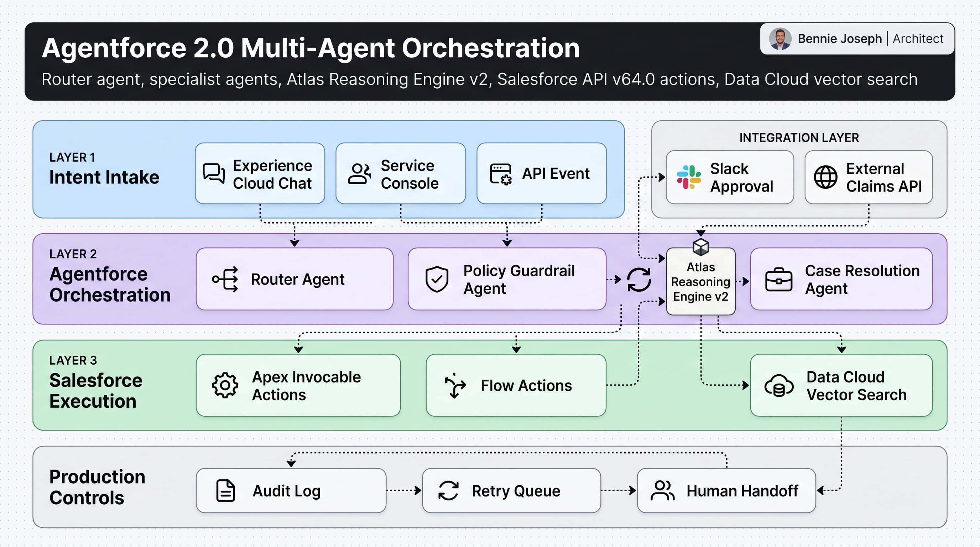This screenshot has height=547, width=980.
Task: Click the "Salesforce Execution" heading
Action: pyautogui.click(x=96, y=391)
